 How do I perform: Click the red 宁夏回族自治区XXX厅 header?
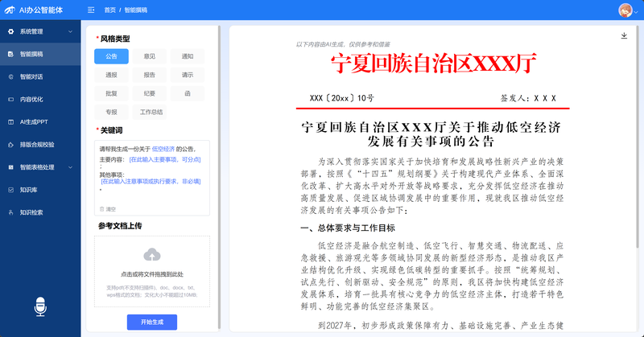pyautogui.click(x=433, y=64)
